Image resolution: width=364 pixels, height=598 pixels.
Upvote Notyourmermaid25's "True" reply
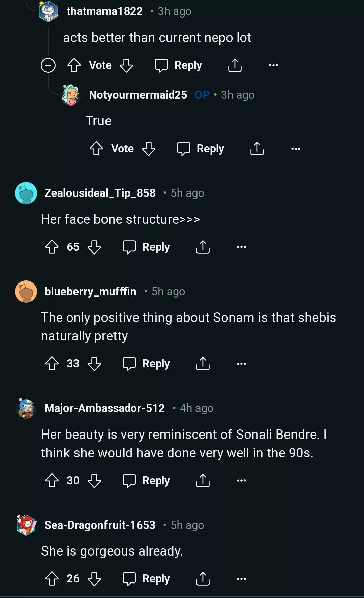point(96,149)
